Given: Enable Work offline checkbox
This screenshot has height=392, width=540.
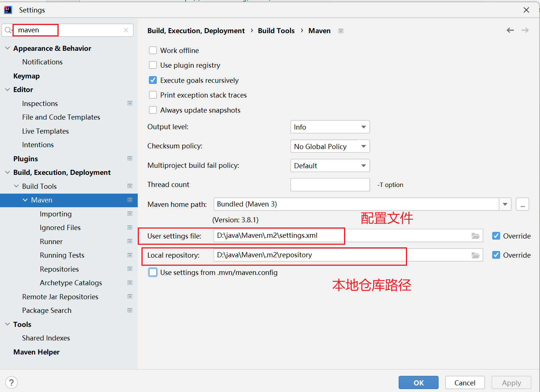Looking at the screenshot, I should [x=153, y=50].
